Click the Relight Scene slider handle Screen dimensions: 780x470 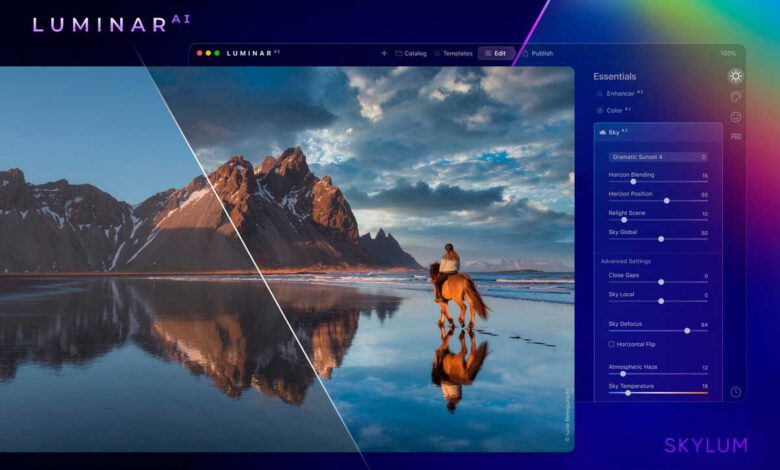click(x=624, y=220)
